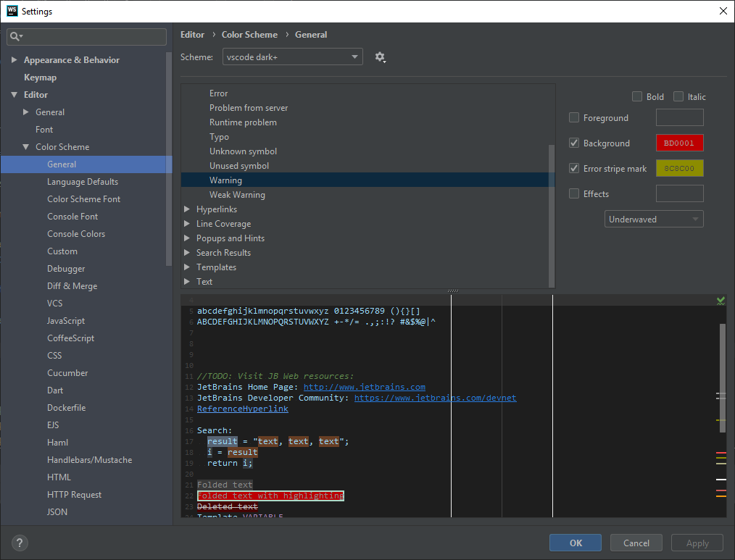
Task: Open the Keymap settings page
Action: tap(40, 78)
